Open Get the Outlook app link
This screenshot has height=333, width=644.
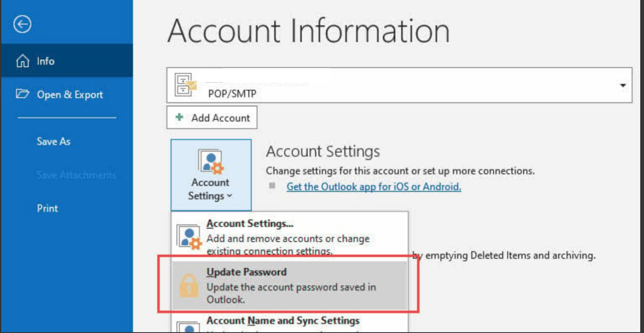click(x=374, y=187)
